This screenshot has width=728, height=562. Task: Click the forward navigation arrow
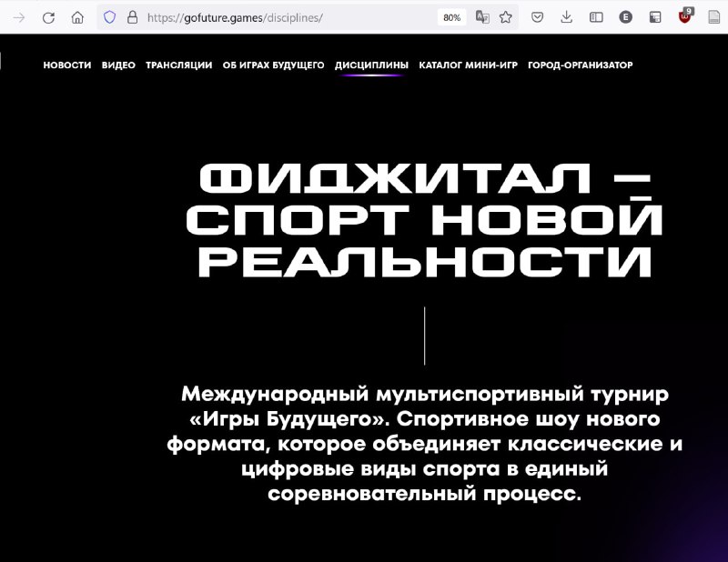pyautogui.click(x=19, y=17)
